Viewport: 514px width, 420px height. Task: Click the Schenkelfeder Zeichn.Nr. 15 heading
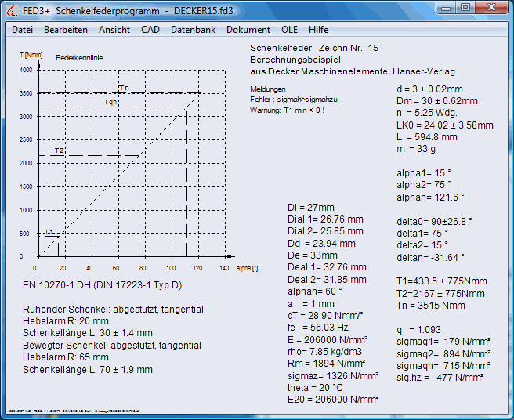click(313, 48)
